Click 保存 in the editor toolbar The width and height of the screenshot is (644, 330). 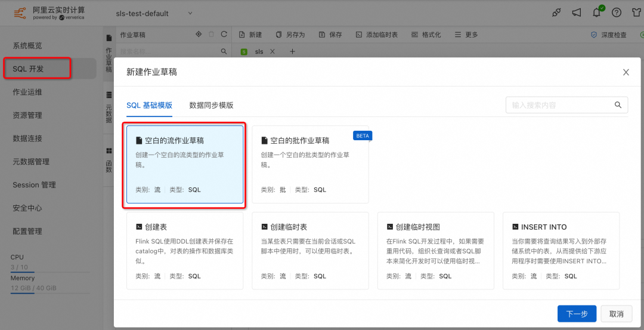tap(330, 35)
